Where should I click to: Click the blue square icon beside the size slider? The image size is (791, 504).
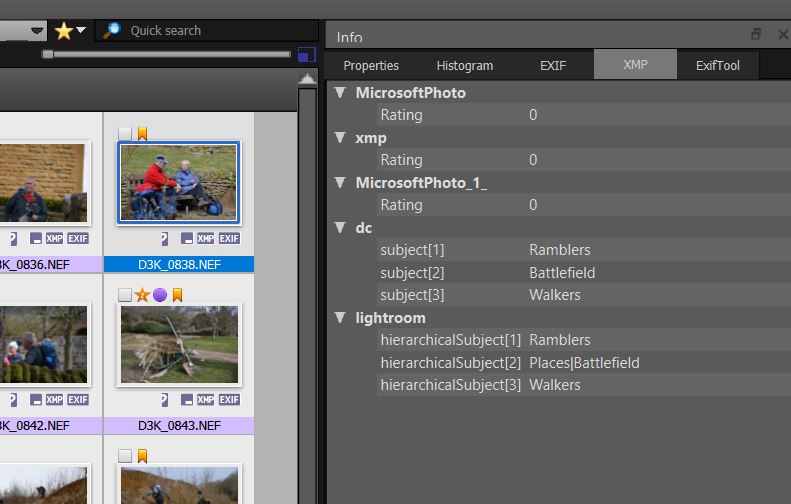pyautogui.click(x=306, y=54)
